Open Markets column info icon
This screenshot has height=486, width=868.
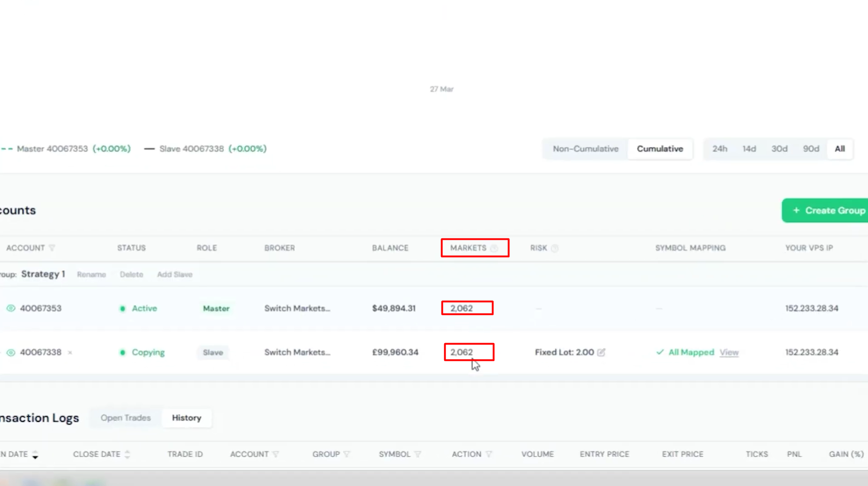click(x=494, y=248)
